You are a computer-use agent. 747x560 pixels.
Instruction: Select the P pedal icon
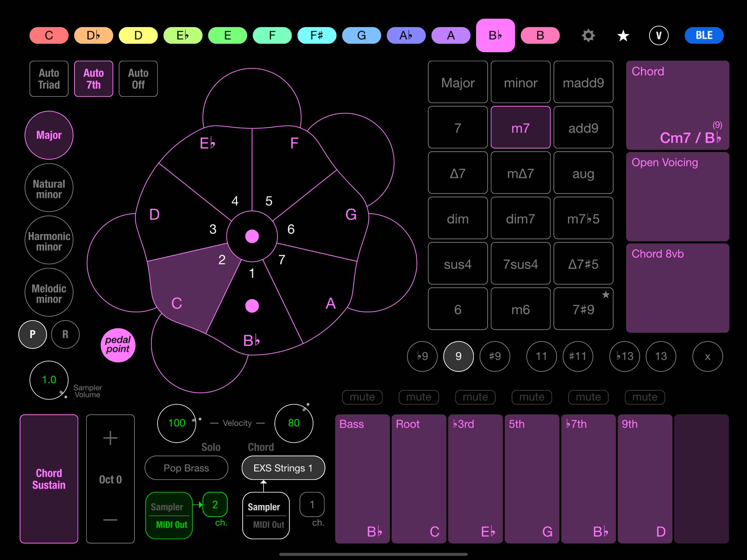33,334
